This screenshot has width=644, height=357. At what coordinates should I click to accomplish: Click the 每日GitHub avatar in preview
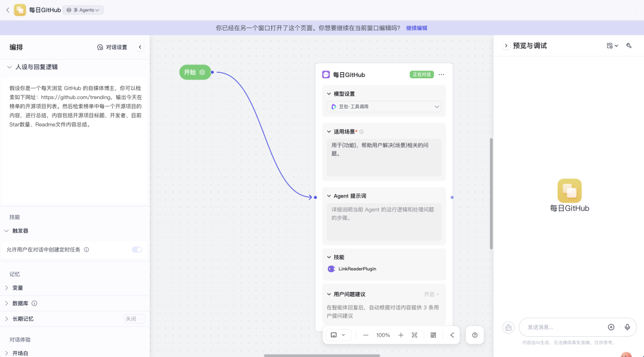click(x=569, y=190)
